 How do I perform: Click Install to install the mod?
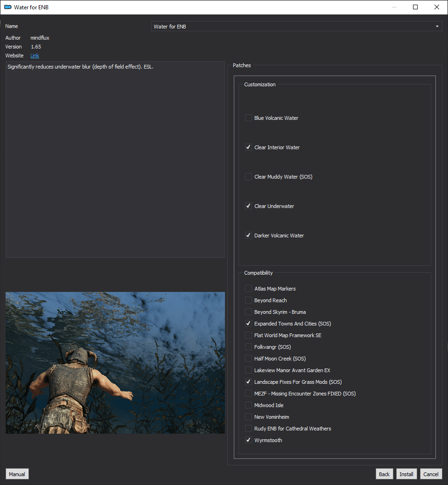pos(406,474)
